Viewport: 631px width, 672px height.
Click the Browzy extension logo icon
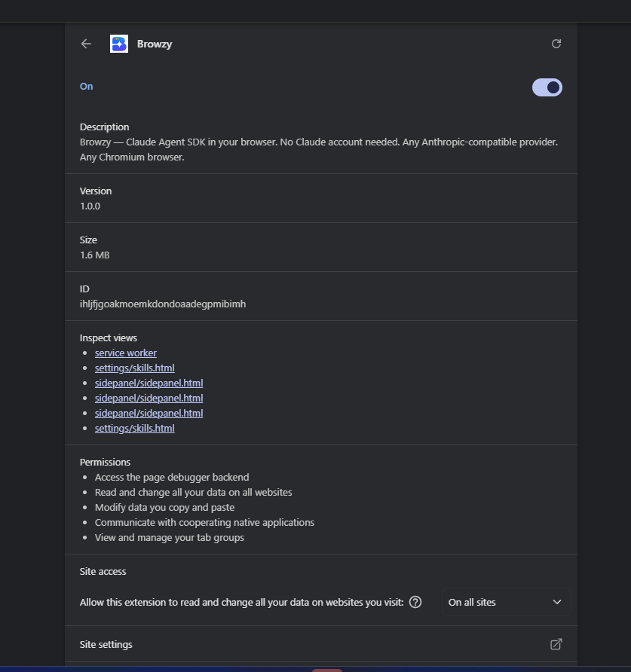tap(119, 44)
